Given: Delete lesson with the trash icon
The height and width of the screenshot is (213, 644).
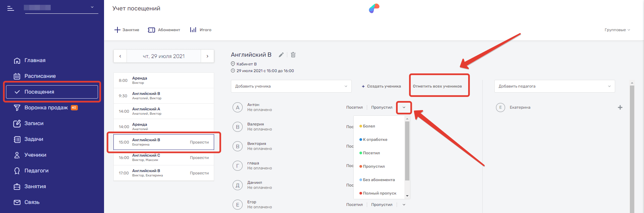Looking at the screenshot, I should point(293,55).
